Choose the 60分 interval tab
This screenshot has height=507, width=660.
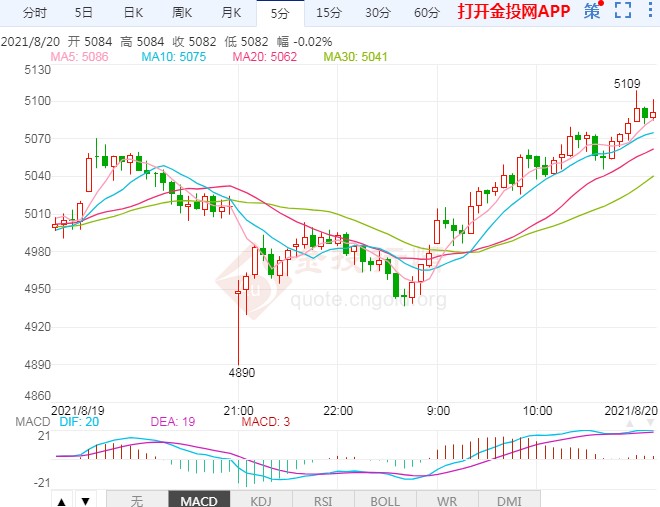tap(426, 13)
